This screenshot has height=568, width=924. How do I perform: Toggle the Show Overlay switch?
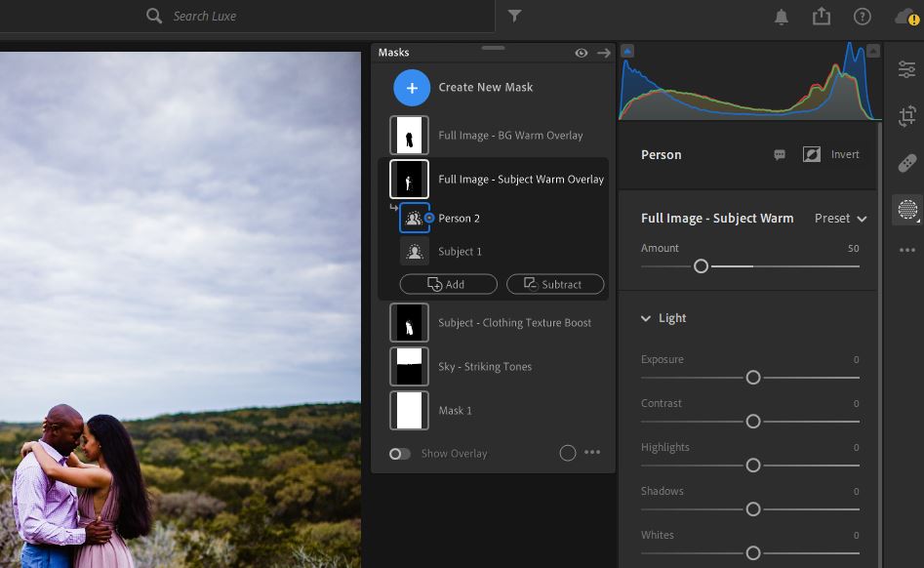(x=400, y=454)
